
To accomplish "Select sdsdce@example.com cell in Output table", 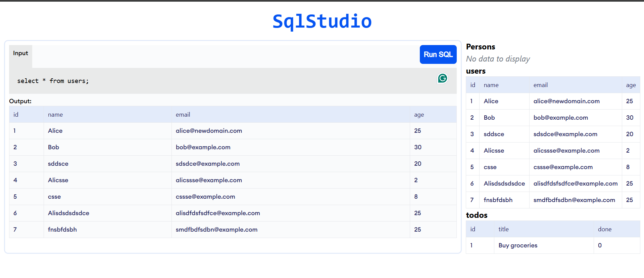I will (291, 164).
